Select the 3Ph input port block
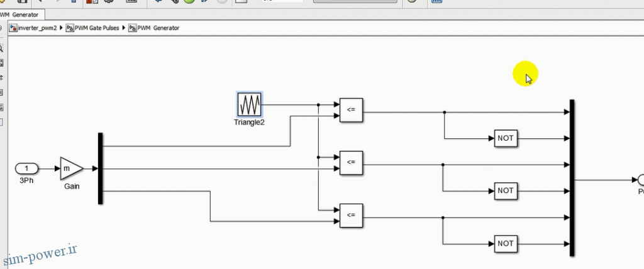The width and height of the screenshot is (644, 269). [26, 168]
